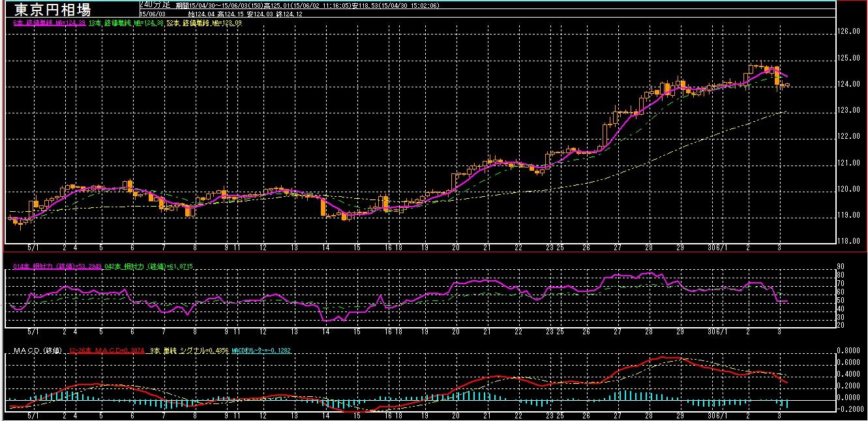Click the 5/1 date on price chart axis
The height and width of the screenshot is (421, 868).
33,248
